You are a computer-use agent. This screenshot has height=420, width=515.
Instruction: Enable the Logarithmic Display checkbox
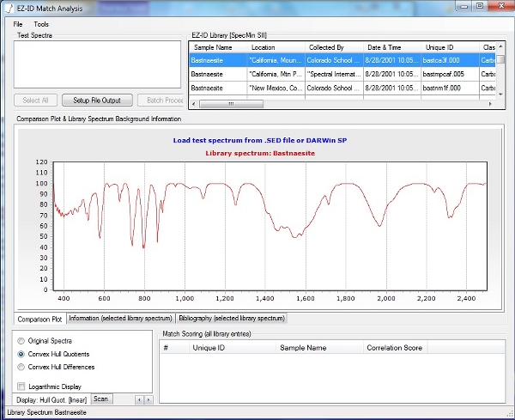point(21,387)
